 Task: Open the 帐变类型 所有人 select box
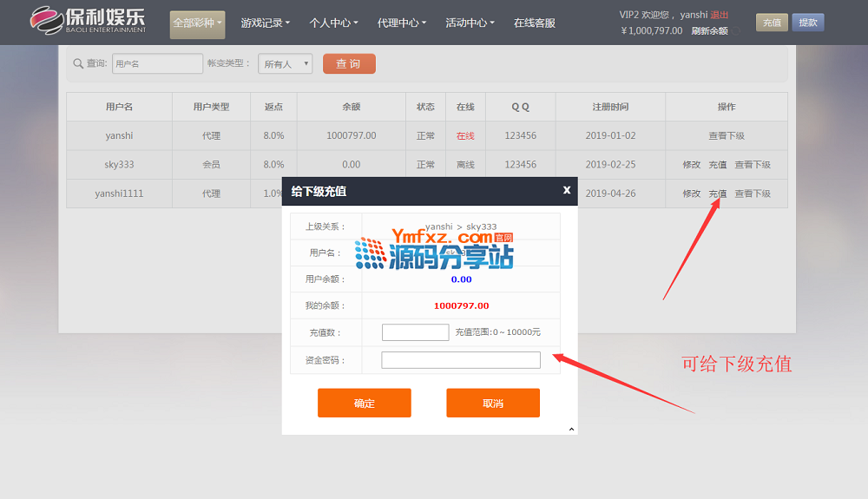[x=285, y=64]
